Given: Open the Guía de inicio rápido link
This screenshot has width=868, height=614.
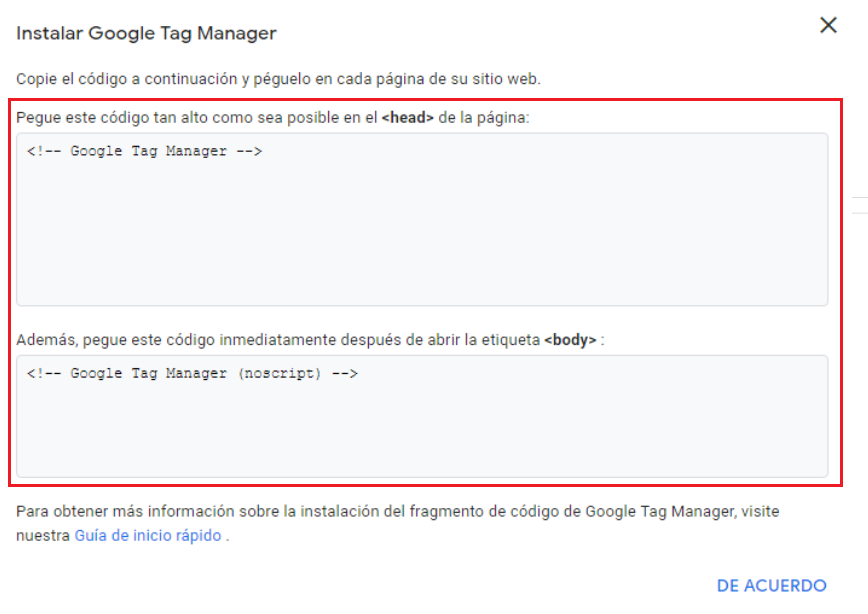Looking at the screenshot, I should 148,535.
